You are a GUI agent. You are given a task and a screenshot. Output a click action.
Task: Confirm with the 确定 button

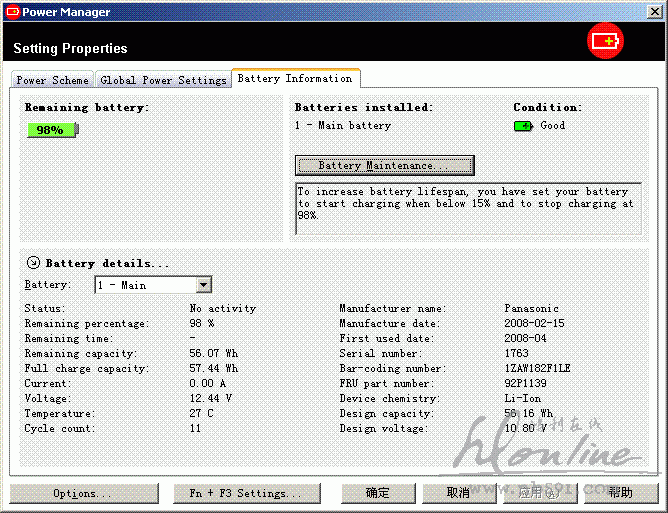point(378,493)
